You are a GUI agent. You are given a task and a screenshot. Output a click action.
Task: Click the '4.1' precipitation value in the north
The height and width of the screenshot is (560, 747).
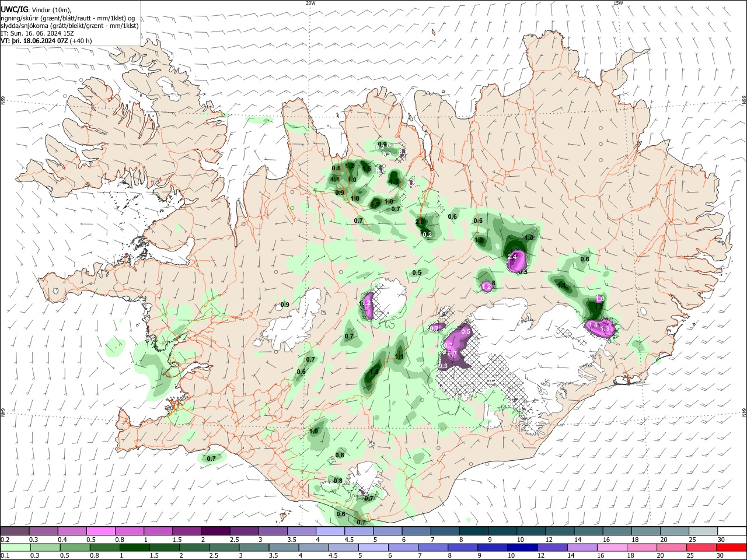[335, 180]
